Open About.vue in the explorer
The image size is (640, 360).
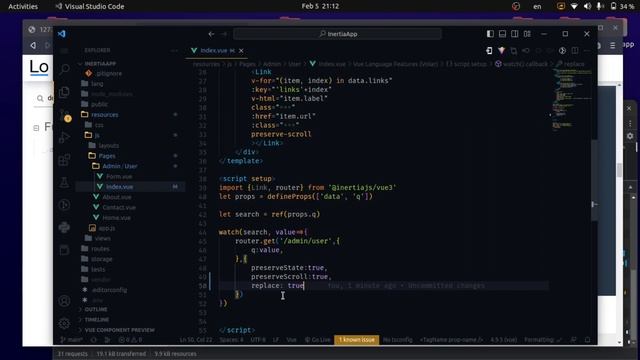pyautogui.click(x=117, y=197)
